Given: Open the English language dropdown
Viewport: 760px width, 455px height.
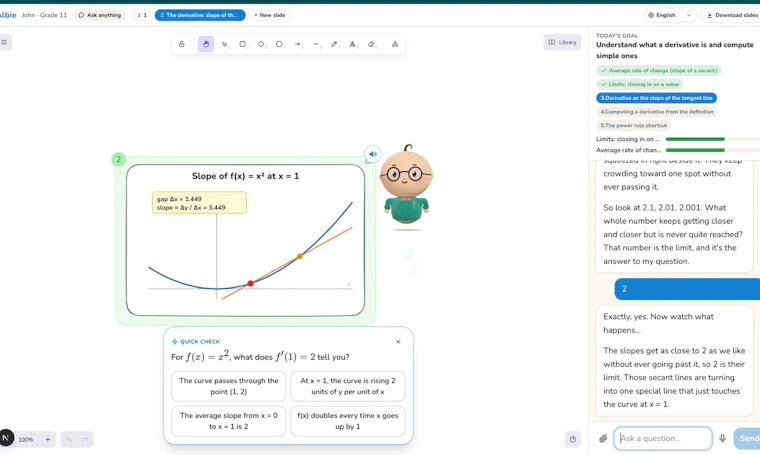Looking at the screenshot, I should click(670, 15).
